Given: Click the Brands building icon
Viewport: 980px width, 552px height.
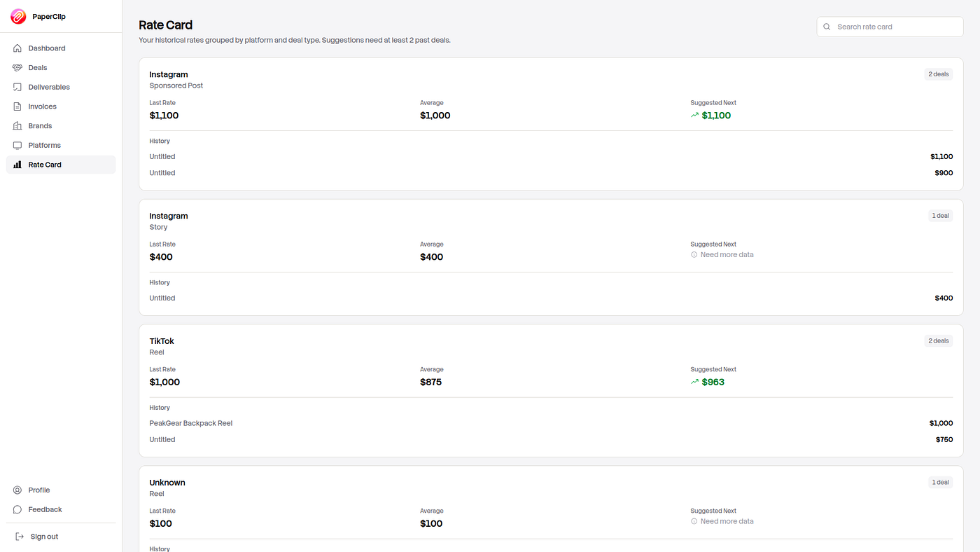Looking at the screenshot, I should coord(17,126).
